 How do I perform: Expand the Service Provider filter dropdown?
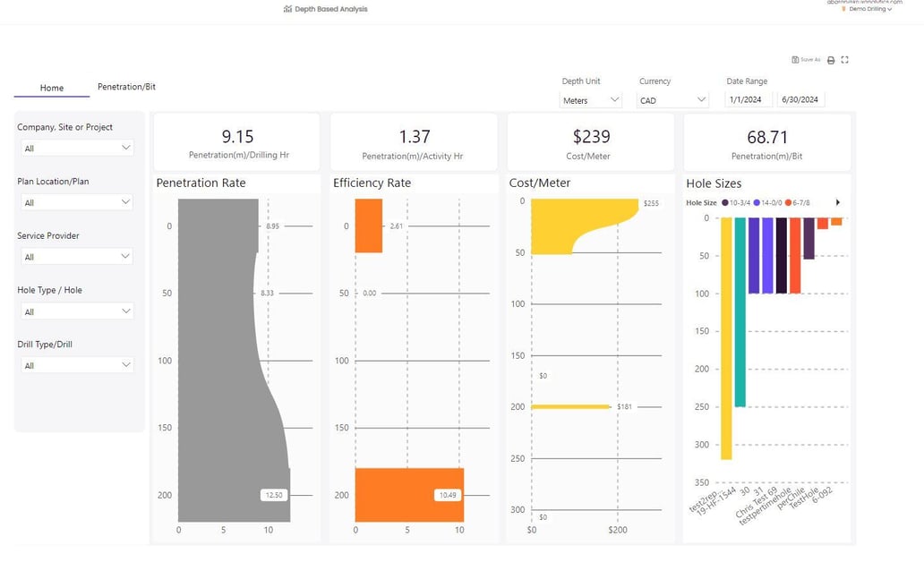[x=77, y=256]
